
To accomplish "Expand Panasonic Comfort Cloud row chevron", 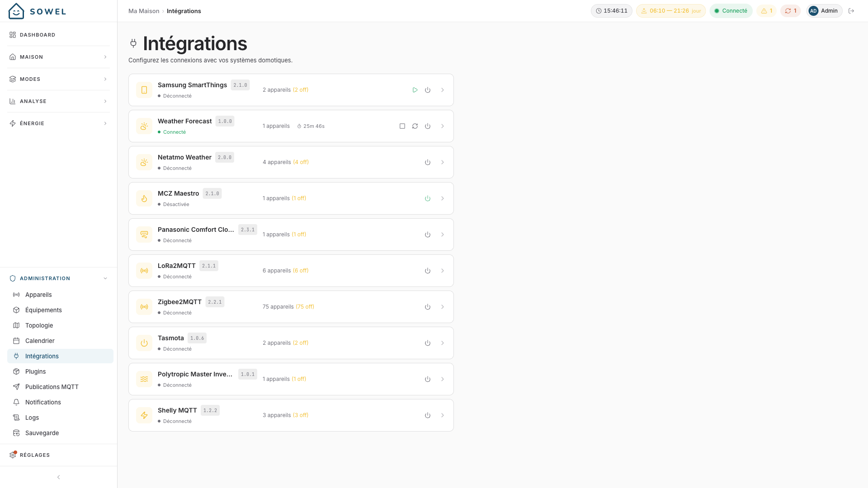I will point(443,235).
